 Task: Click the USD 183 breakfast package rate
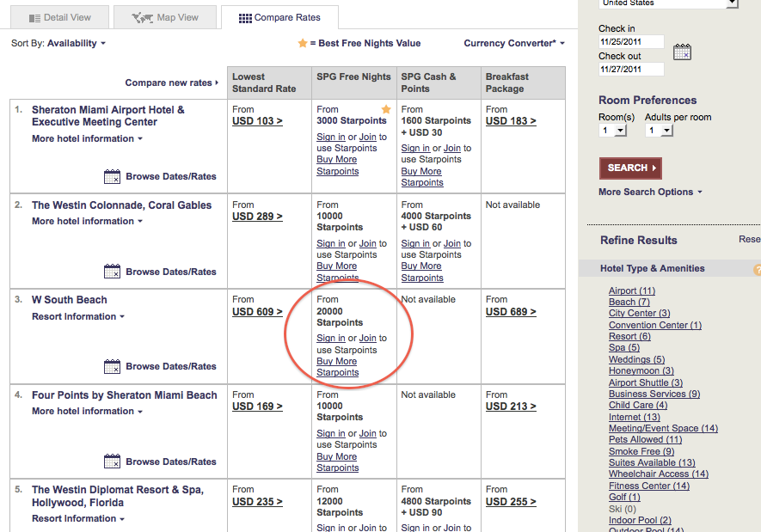click(511, 121)
